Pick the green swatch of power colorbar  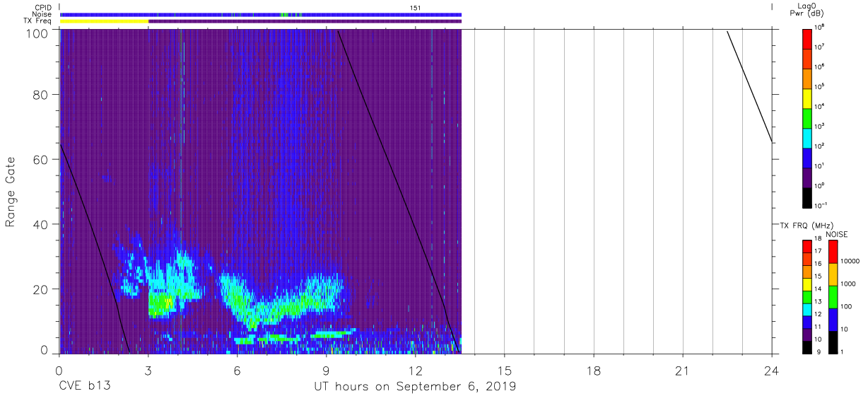(809, 117)
